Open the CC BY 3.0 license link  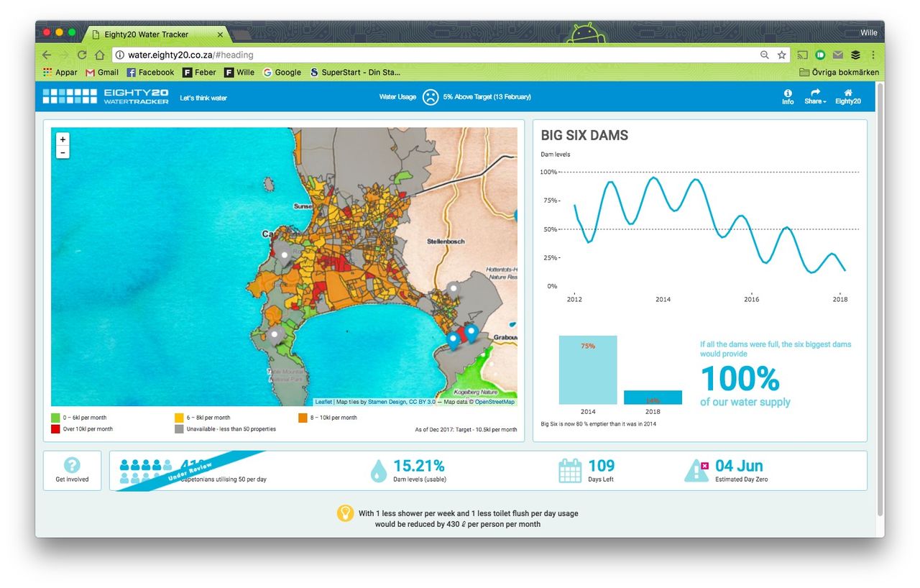coord(420,402)
